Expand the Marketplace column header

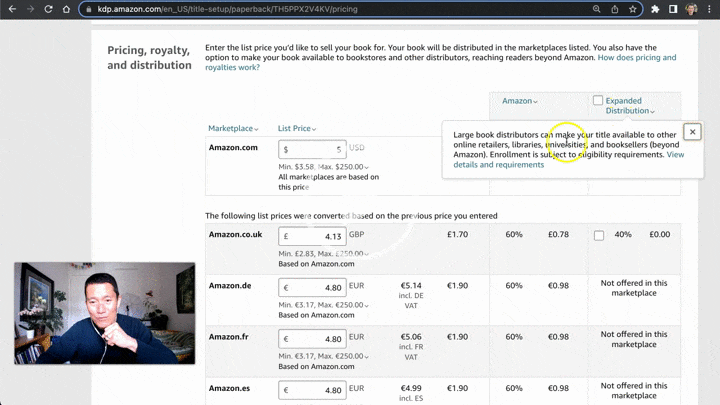coord(233,128)
